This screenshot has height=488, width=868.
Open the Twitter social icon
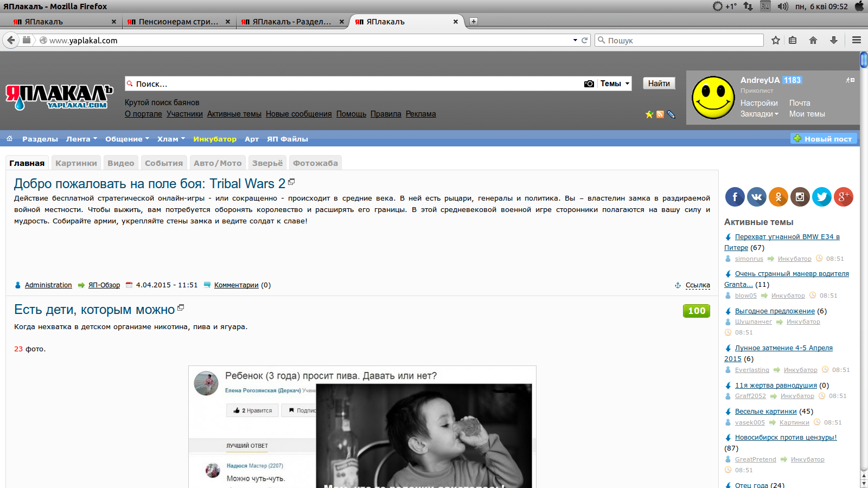(x=822, y=197)
